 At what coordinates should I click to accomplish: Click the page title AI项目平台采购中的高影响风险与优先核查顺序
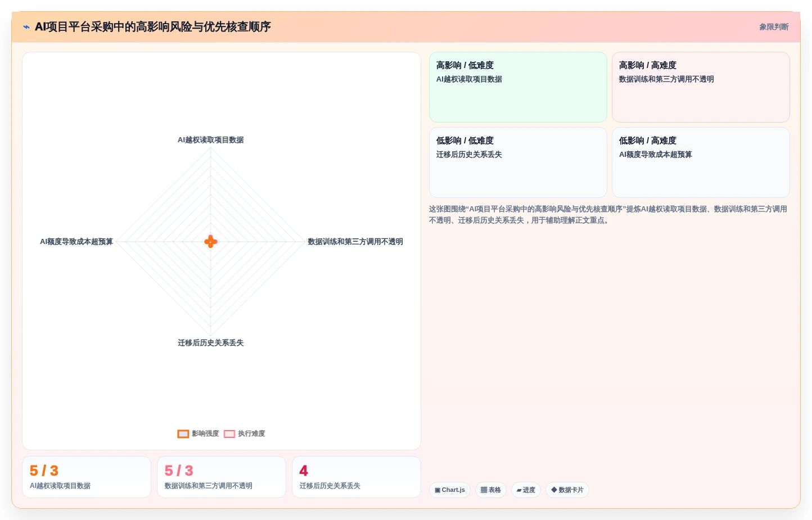pyautogui.click(x=152, y=27)
